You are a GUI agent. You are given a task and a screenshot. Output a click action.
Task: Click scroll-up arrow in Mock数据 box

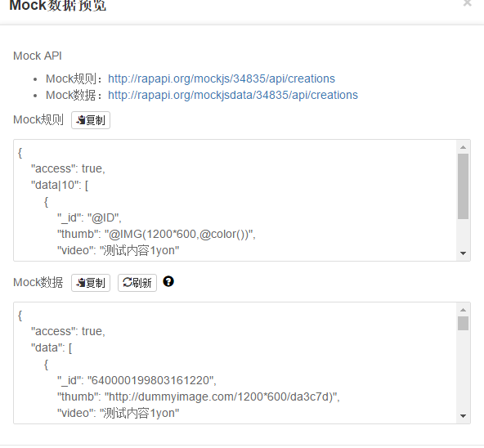point(463,310)
